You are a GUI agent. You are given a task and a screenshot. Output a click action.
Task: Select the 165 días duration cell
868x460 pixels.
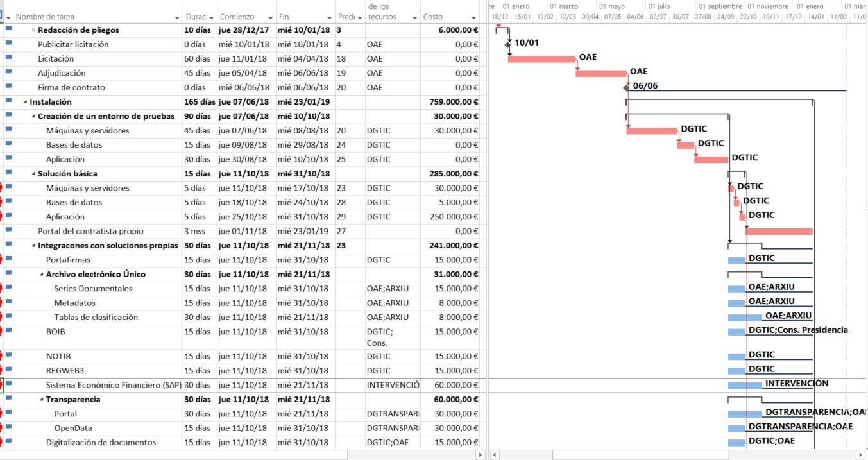coord(200,101)
